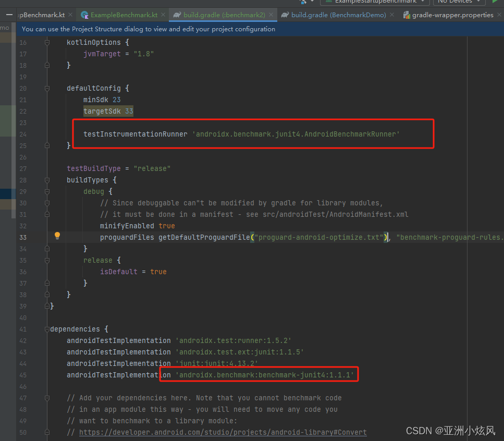
Task: Click the hide-toolbar dash icon at top-left
Action: point(8,15)
